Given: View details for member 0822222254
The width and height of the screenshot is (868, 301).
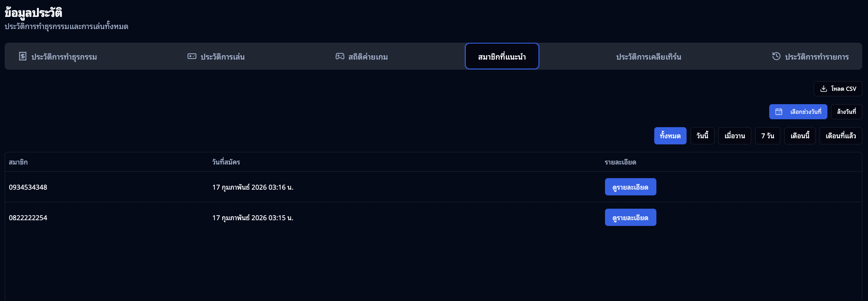Looking at the screenshot, I should (x=630, y=217).
